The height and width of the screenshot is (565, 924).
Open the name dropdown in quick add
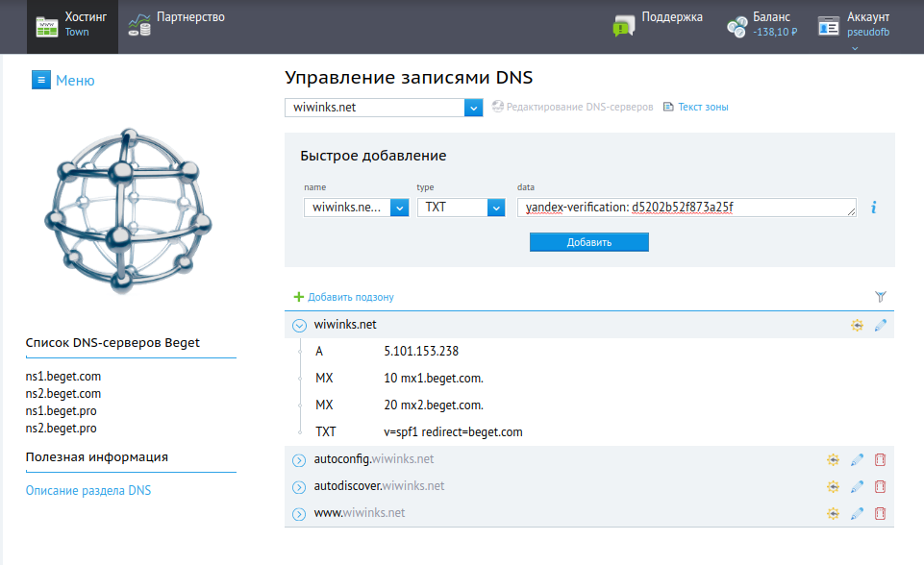coord(399,208)
